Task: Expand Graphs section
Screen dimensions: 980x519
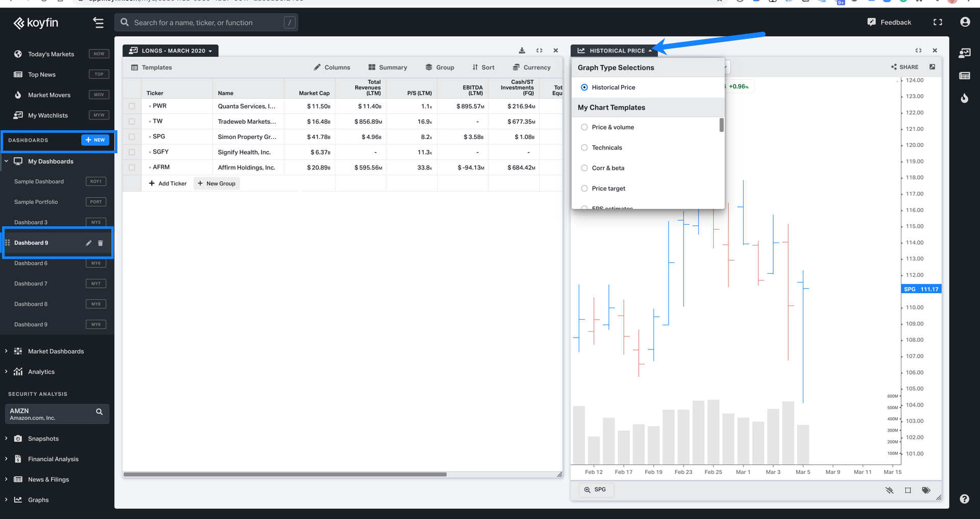Action: click(6, 500)
